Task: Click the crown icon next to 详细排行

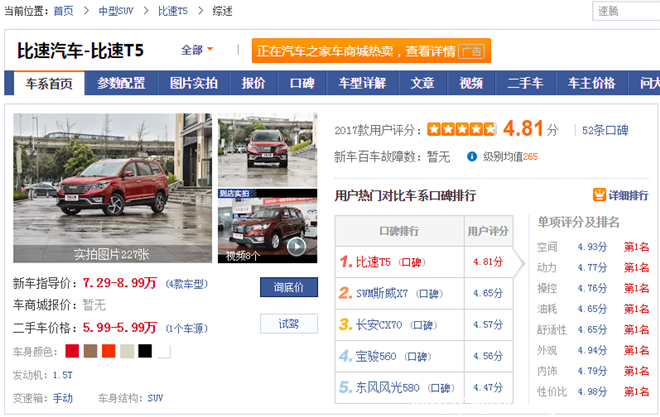Action: click(x=599, y=195)
